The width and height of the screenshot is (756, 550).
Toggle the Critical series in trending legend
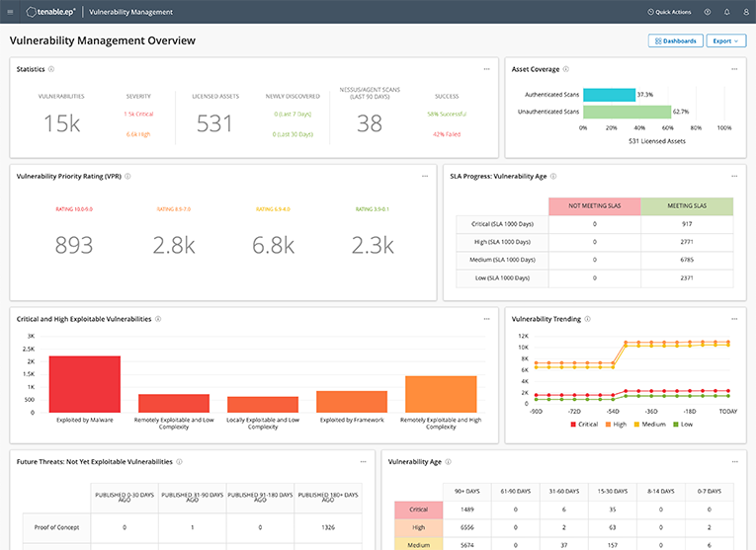coord(584,425)
